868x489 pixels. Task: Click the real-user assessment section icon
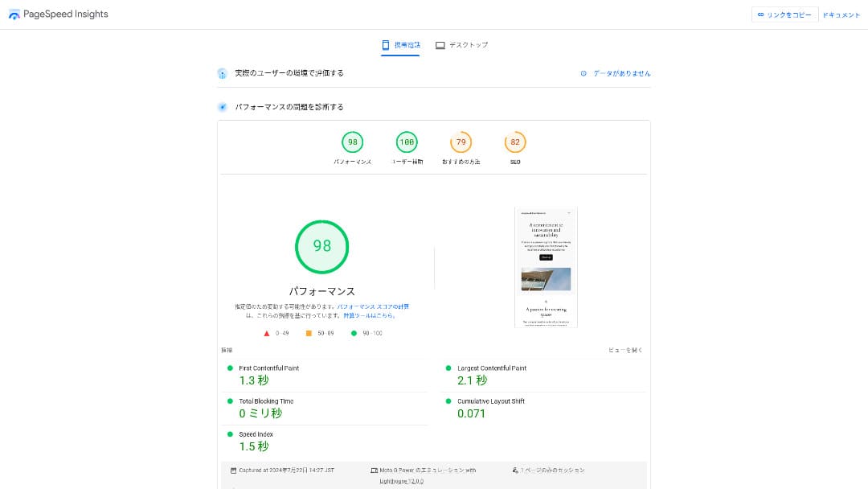tap(223, 73)
